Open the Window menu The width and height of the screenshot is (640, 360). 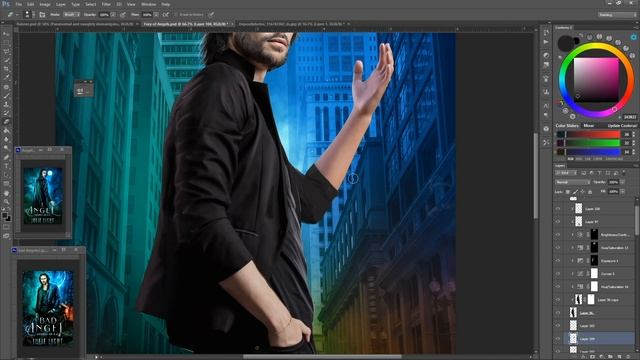[x=149, y=4]
